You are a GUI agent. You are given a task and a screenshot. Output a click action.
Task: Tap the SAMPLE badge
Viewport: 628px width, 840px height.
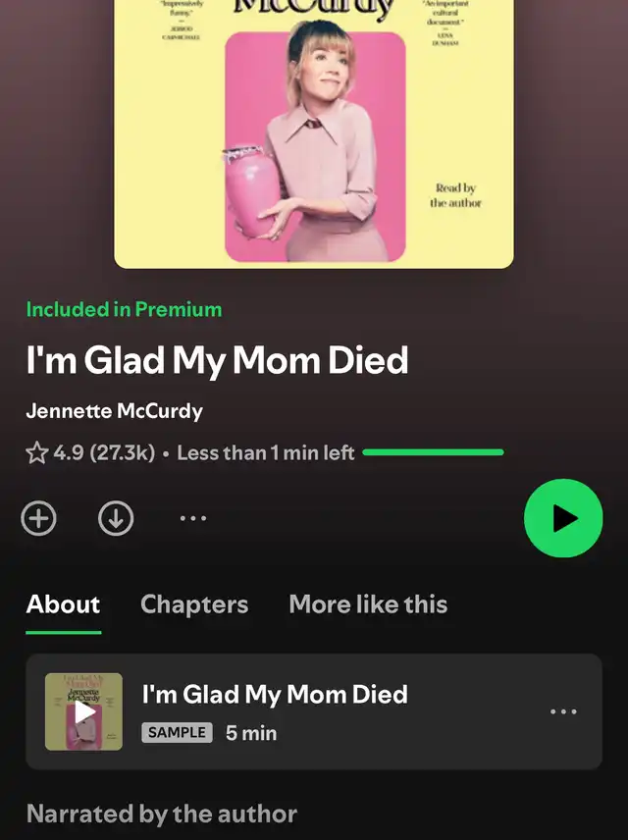click(177, 732)
